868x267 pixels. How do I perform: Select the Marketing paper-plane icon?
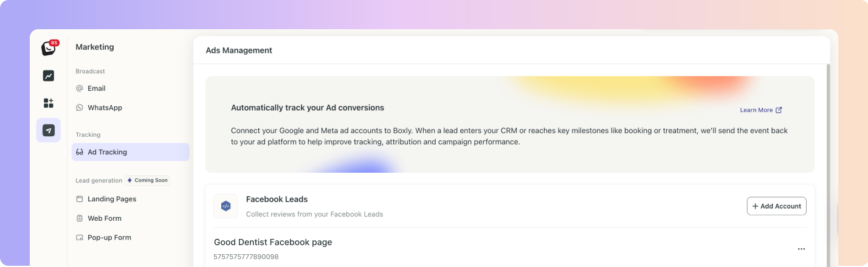(x=49, y=130)
